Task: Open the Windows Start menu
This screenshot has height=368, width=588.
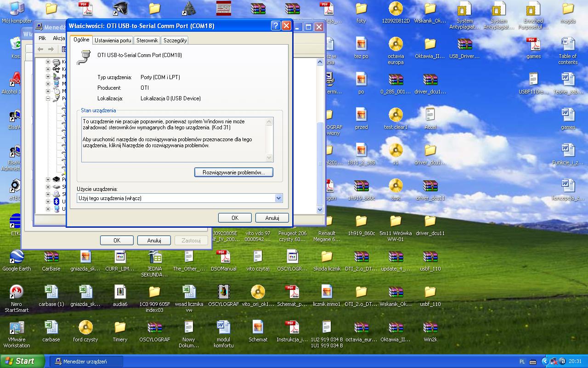Action: 22,361
